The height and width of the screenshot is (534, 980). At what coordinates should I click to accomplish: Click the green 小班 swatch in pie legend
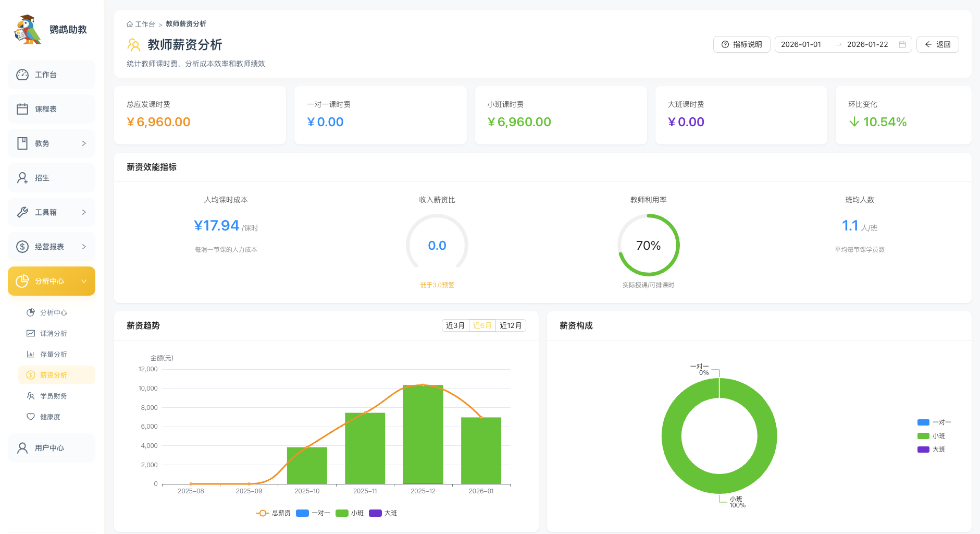click(923, 436)
